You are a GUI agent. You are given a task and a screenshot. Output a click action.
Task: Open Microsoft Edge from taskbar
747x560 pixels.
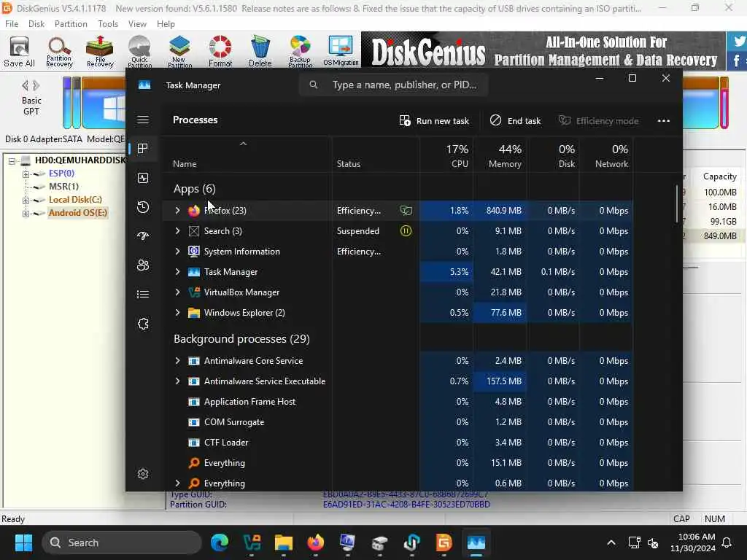220,542
